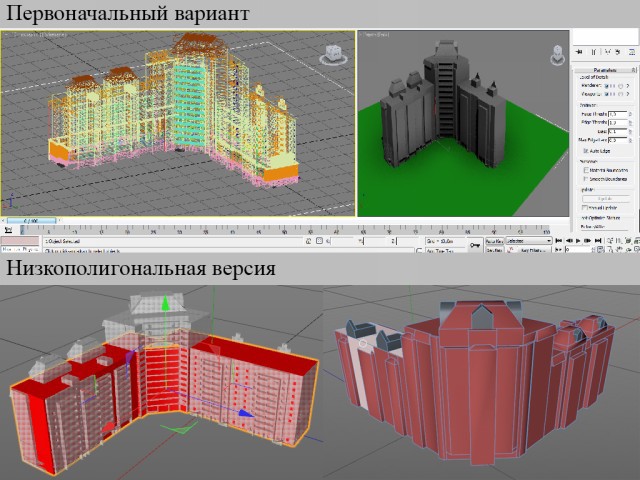
Task: Click Max Edge Len spinner arrows
Action: (630, 140)
